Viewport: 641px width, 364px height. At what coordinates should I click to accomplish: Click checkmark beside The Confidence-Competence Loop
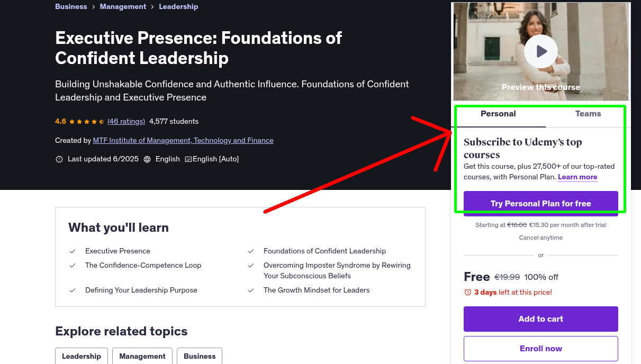coord(73,266)
